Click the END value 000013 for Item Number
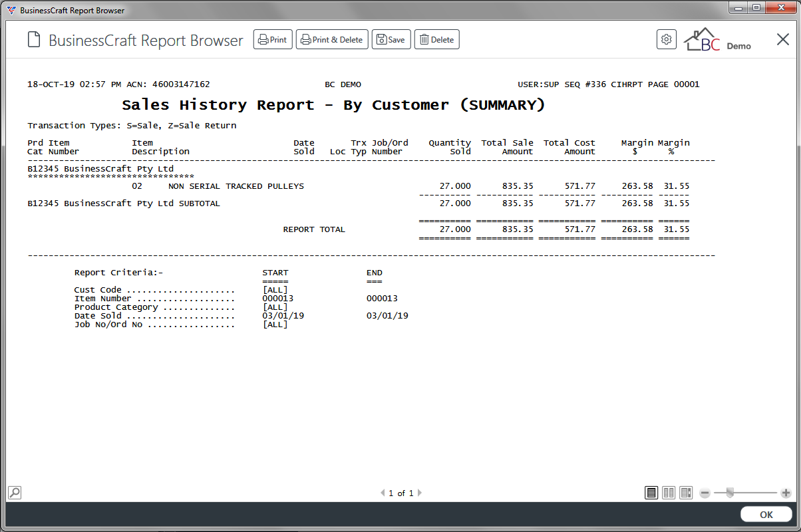Screen dimensions: 801x532 pos(383,299)
